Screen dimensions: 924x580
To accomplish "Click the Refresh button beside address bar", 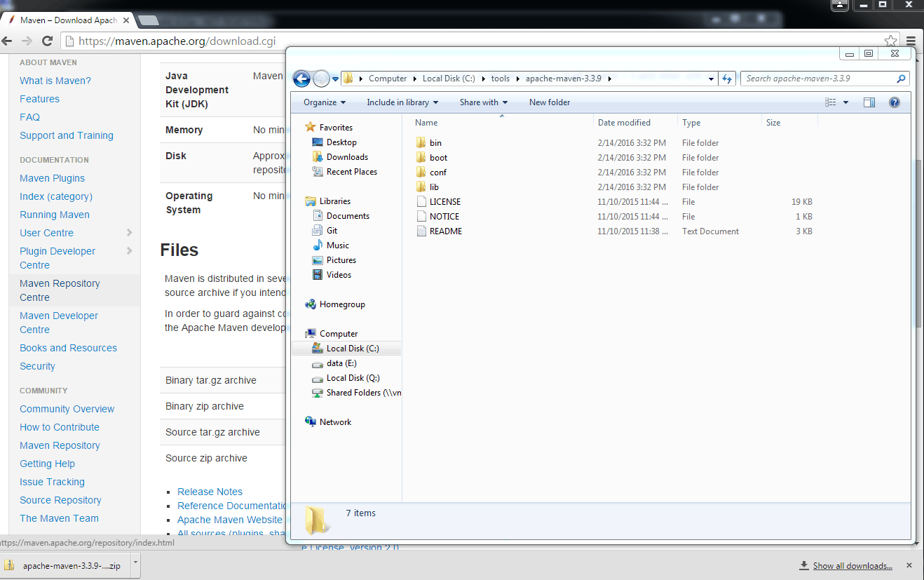I will coord(727,79).
